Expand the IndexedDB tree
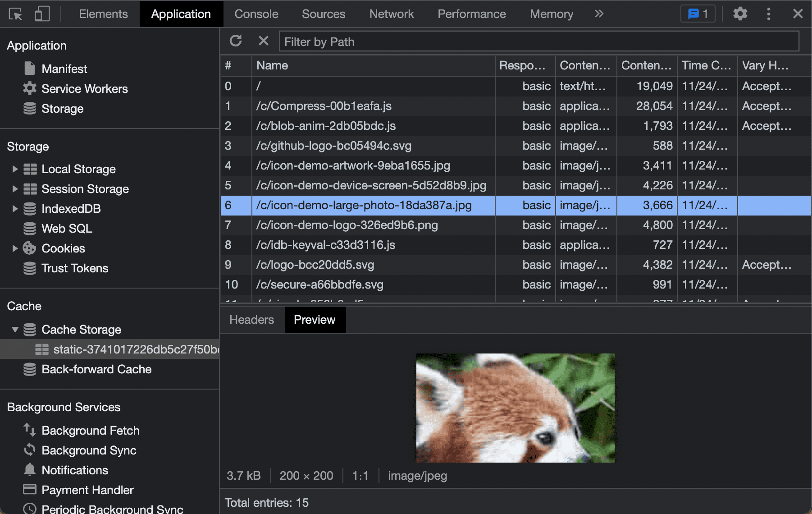Image resolution: width=812 pixels, height=514 pixels. pos(15,208)
